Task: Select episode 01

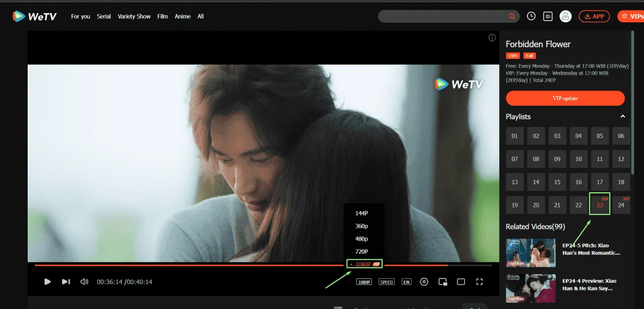Action: [515, 136]
